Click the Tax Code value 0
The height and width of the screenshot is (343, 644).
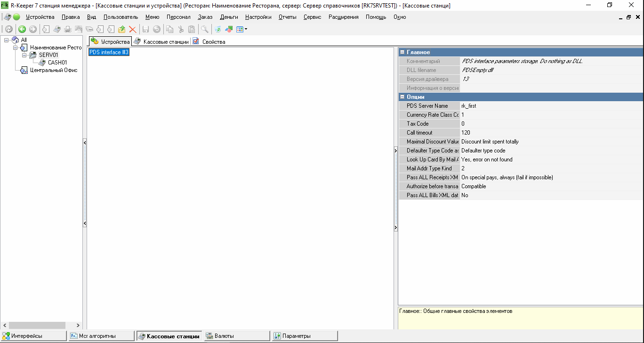[551, 124]
